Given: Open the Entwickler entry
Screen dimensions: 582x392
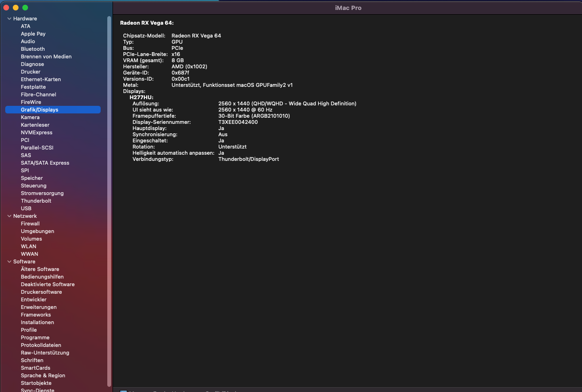Looking at the screenshot, I should (x=34, y=299).
